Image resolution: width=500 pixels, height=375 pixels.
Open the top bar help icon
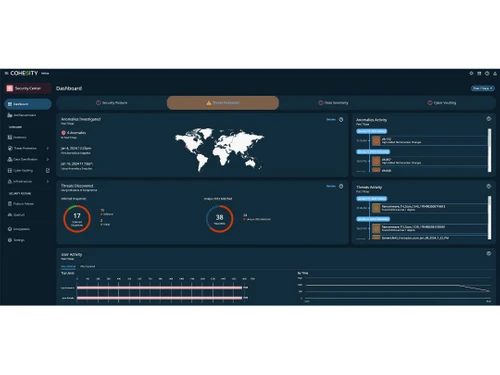click(487, 73)
